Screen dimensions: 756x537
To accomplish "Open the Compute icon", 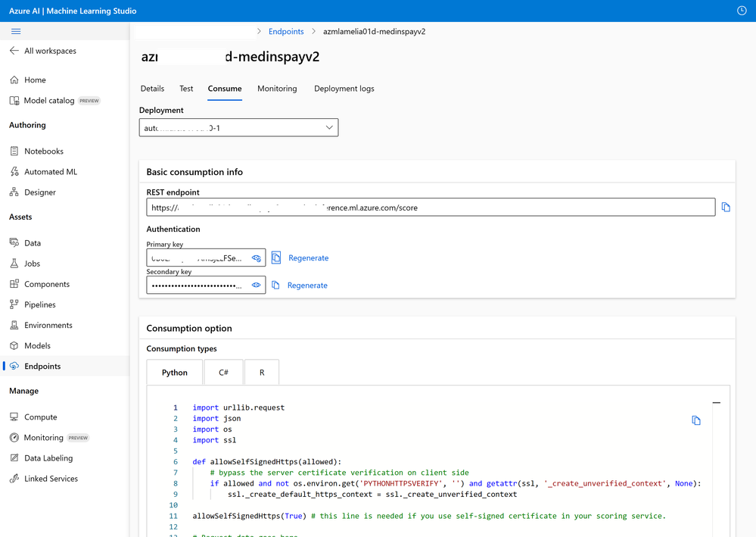I will pyautogui.click(x=14, y=417).
